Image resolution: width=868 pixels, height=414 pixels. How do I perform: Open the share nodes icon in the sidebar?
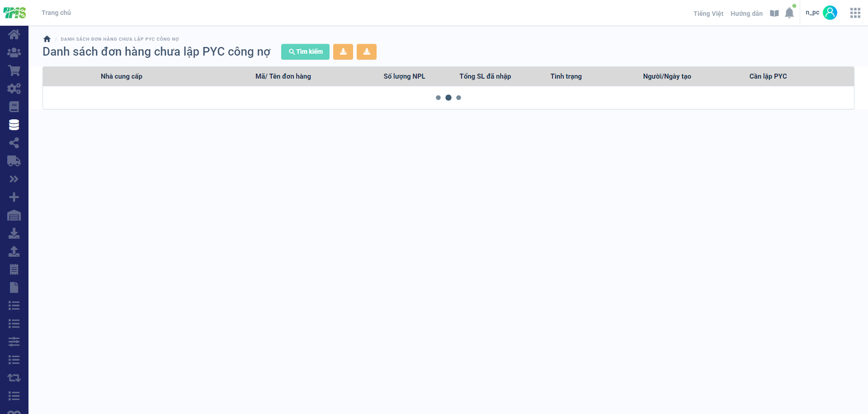tap(14, 143)
